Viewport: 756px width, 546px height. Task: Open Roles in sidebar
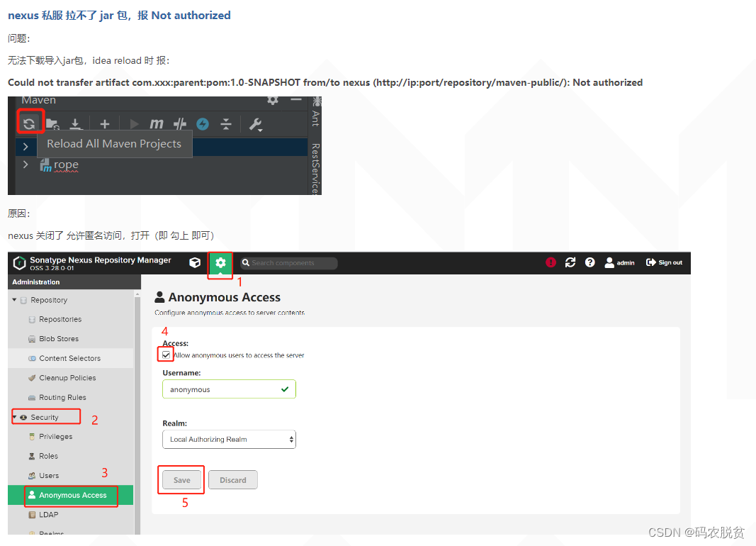click(x=48, y=456)
